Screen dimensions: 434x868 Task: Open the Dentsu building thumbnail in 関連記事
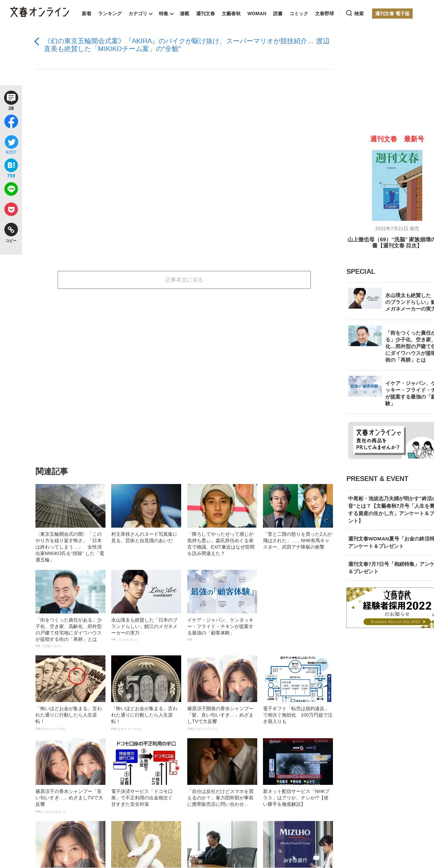point(70,506)
